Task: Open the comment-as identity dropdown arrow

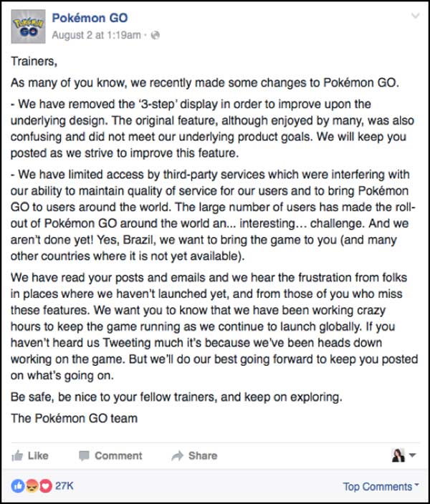Action: pos(413,456)
